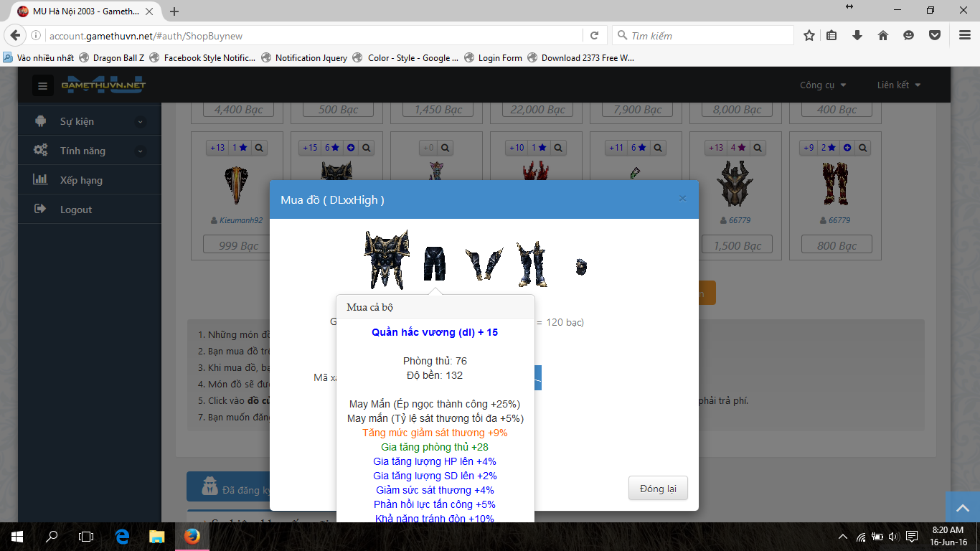Open the Firefox hamburger menu
This screenshot has width=980, height=551.
965,35
